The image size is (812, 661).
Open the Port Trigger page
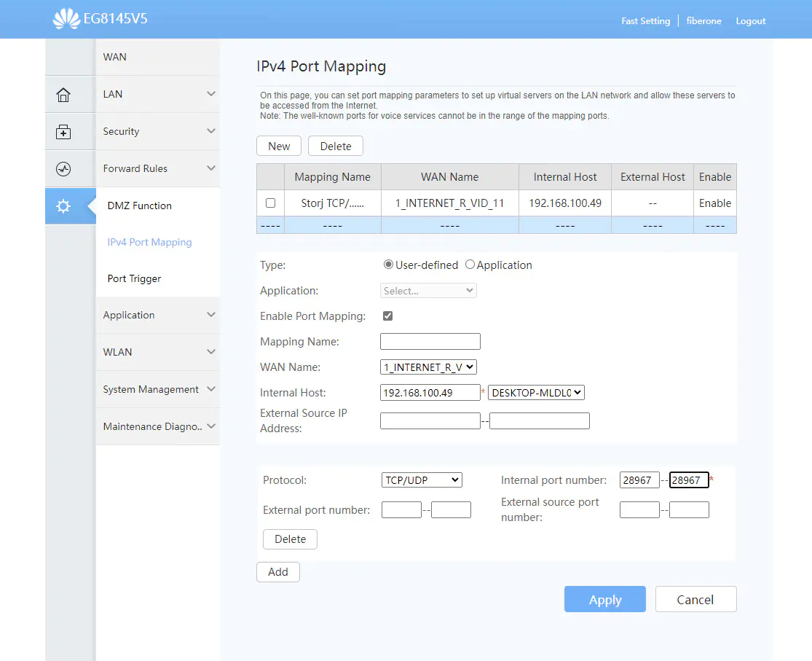pos(134,278)
